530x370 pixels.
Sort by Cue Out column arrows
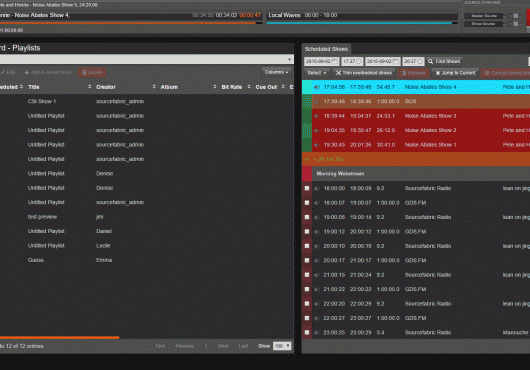click(283, 87)
